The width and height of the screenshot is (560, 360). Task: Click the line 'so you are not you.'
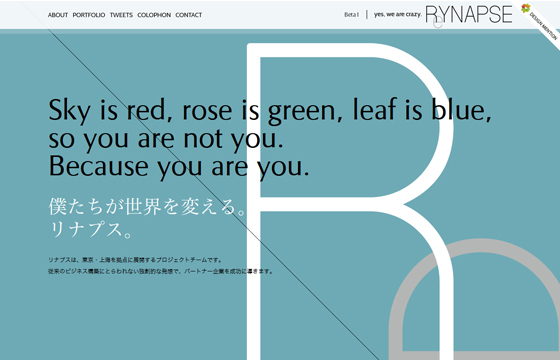[x=166, y=139]
